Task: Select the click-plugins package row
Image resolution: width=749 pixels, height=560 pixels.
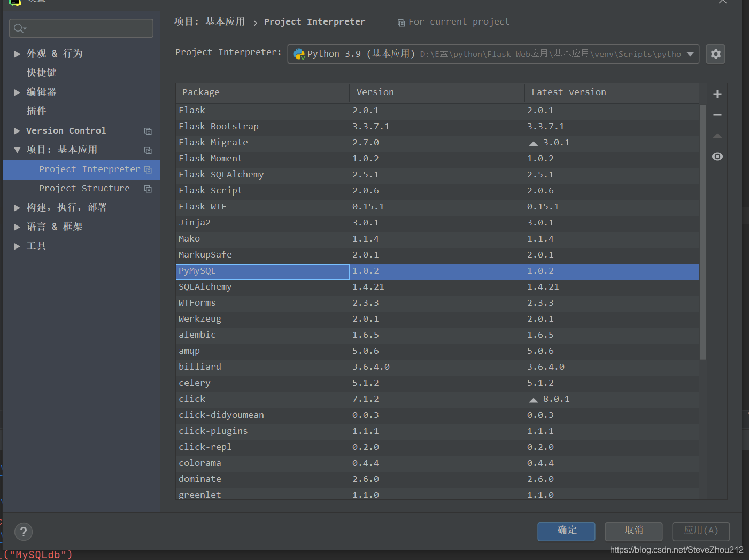Action: 437,431
